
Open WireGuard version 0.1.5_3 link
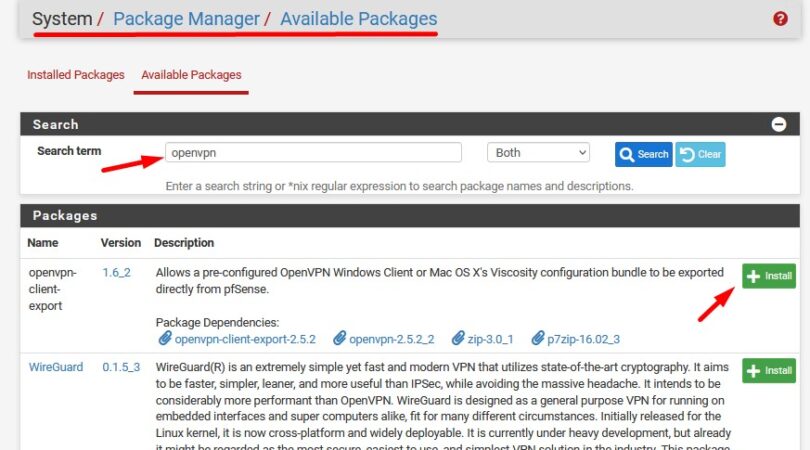tap(122, 367)
